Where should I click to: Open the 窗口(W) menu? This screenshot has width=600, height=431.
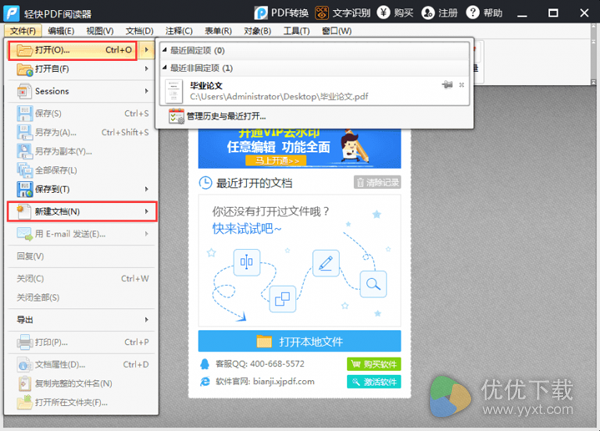point(337,31)
